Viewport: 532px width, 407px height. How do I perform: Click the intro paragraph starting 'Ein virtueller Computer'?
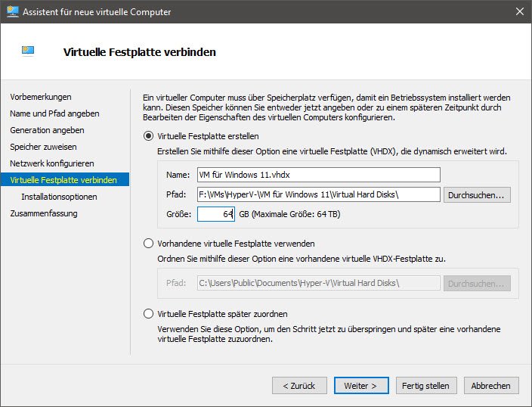coord(326,107)
